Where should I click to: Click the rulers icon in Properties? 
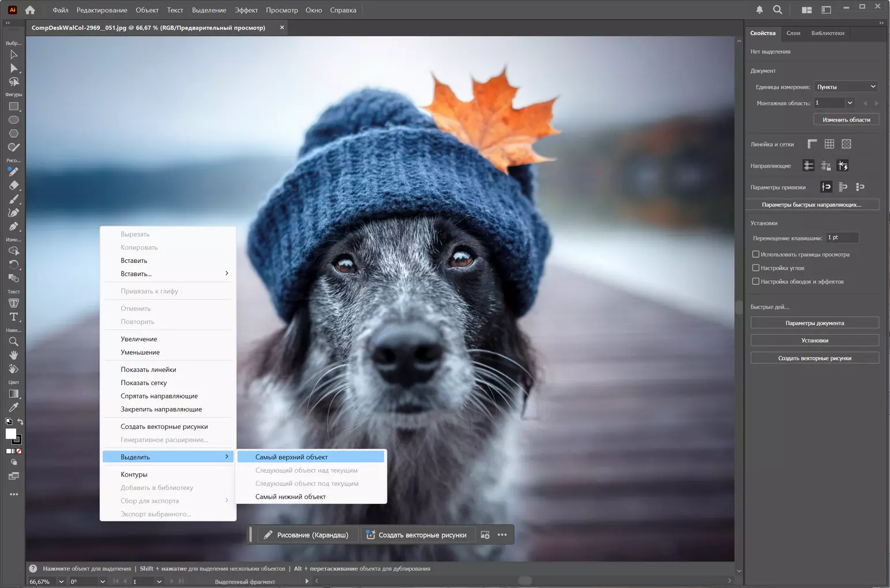point(812,144)
